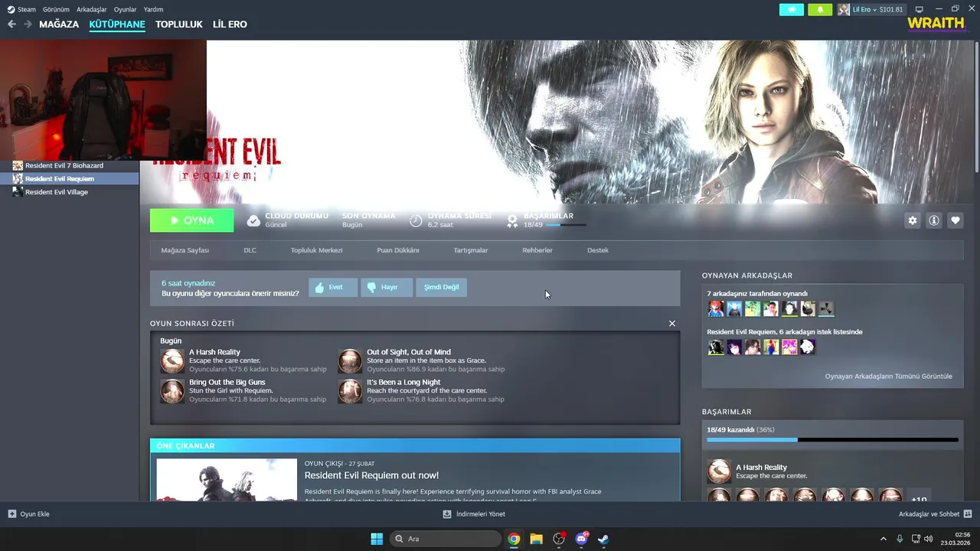Open Puan Dükkânı link
Image resolution: width=980 pixels, height=551 pixels.
[398, 250]
